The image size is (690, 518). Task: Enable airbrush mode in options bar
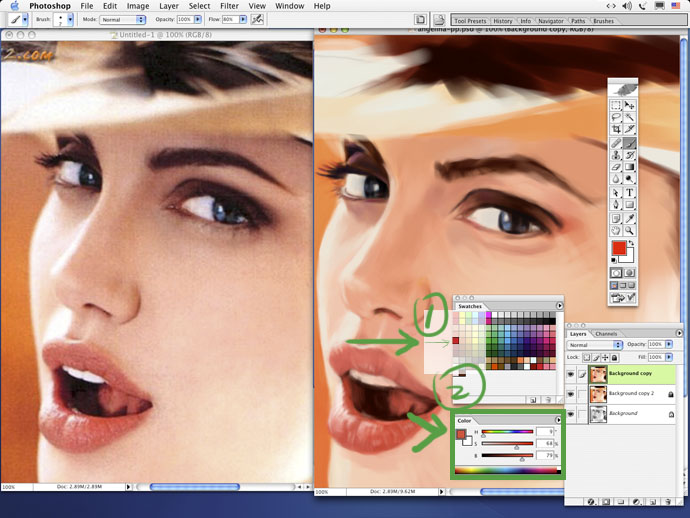257,19
